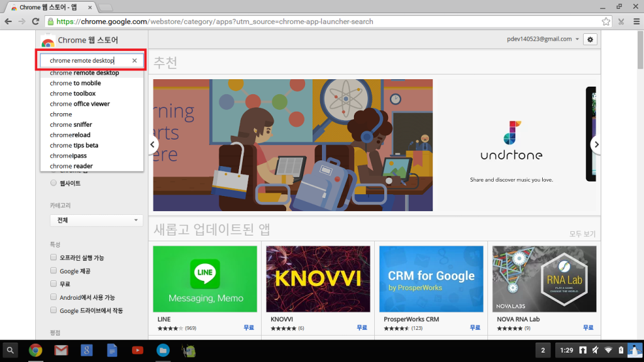644x362 pixels.
Task: Pick the chromereload suggestion
Action: [92, 134]
